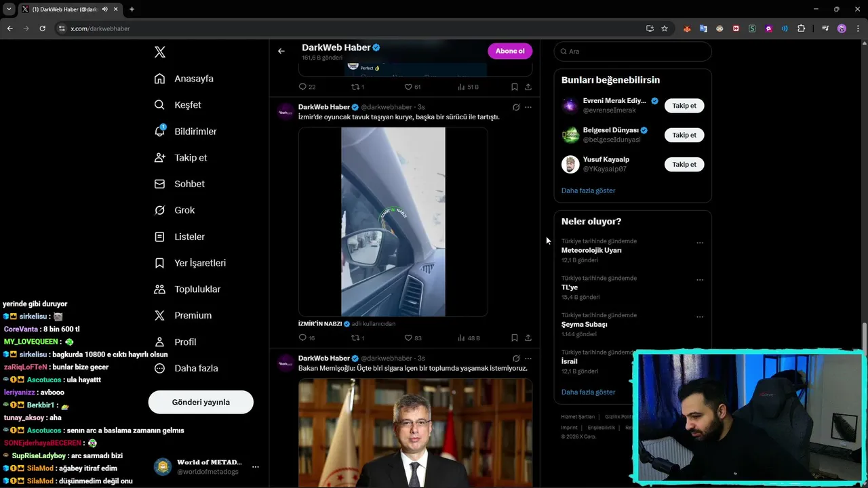
Task: Ask Grok about İzmir kurye tweet
Action: (516, 107)
